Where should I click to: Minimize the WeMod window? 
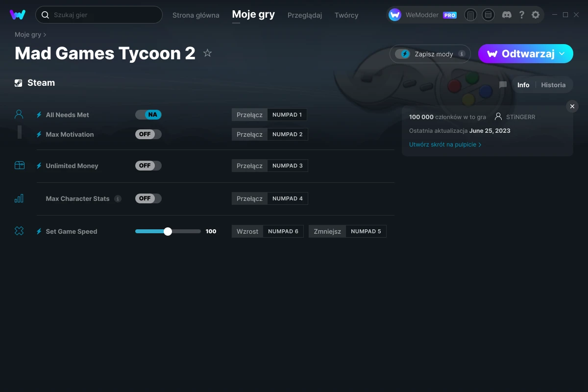pos(555,15)
